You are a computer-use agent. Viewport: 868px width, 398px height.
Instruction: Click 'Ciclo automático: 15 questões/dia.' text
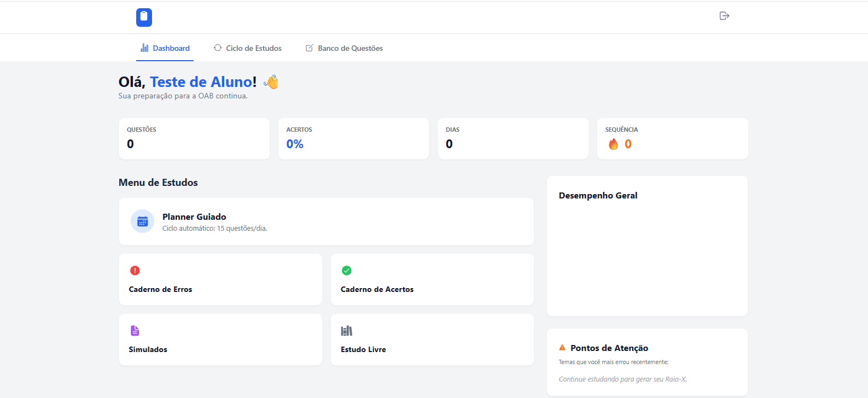[x=215, y=229]
